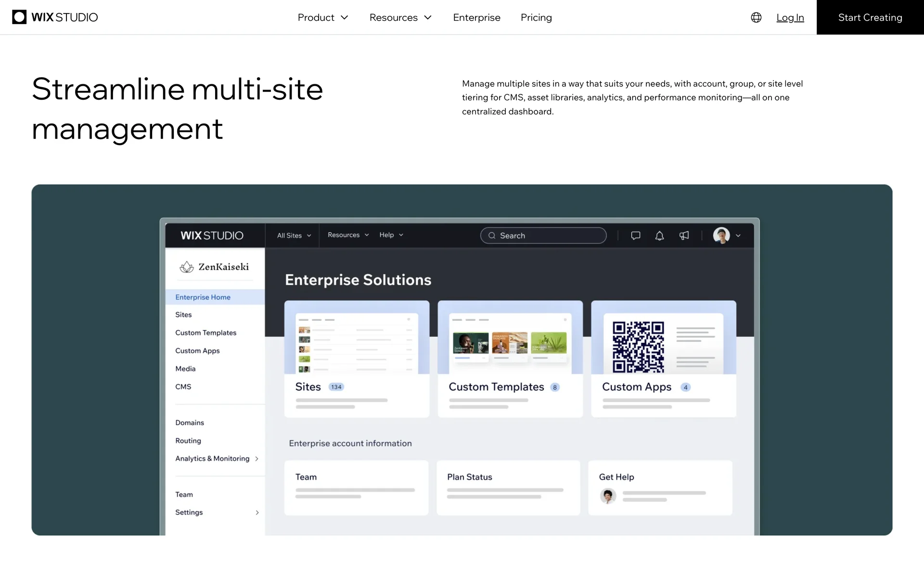Select Enterprise Home in the sidebar
The width and height of the screenshot is (924, 578).
click(203, 297)
